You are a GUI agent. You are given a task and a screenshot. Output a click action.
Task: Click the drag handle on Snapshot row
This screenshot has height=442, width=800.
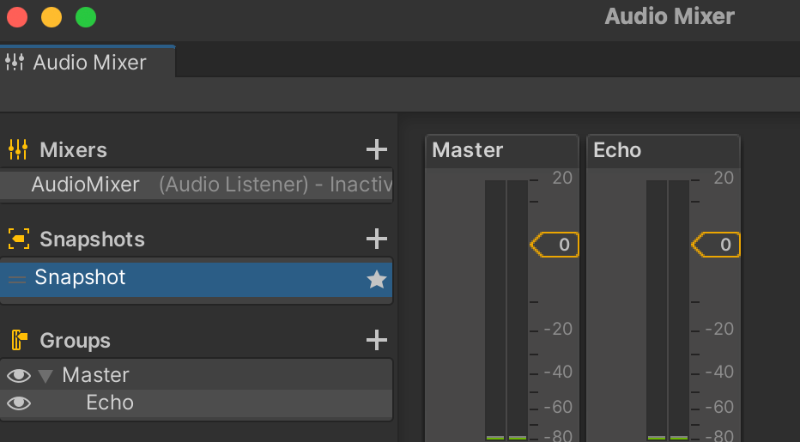pyautogui.click(x=17, y=279)
